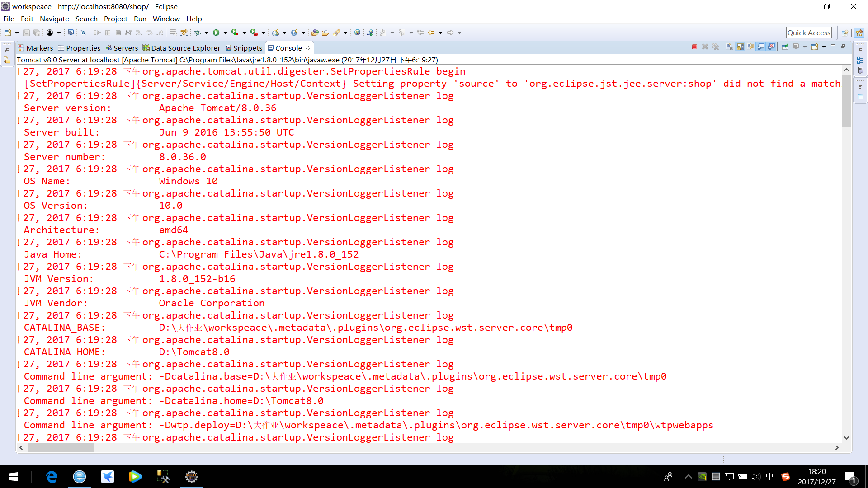This screenshot has width=868, height=488.
Task: Open the Navigate menu
Action: click(54, 19)
